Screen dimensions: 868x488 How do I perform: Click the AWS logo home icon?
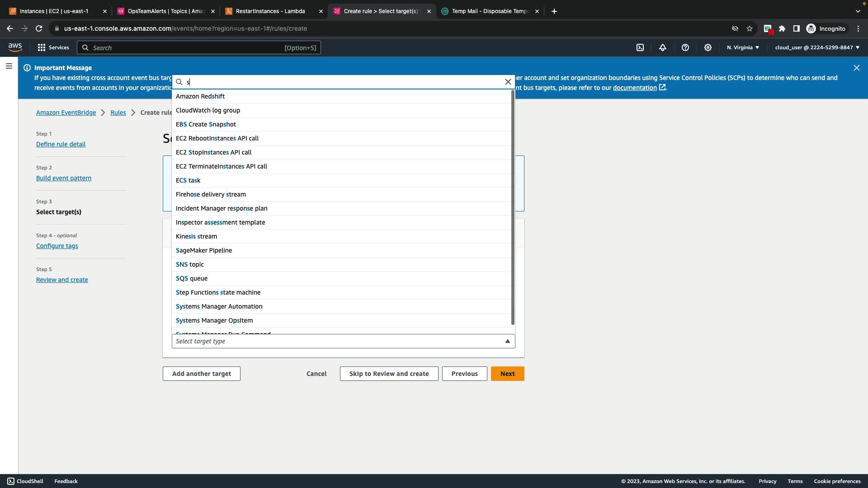(x=15, y=47)
